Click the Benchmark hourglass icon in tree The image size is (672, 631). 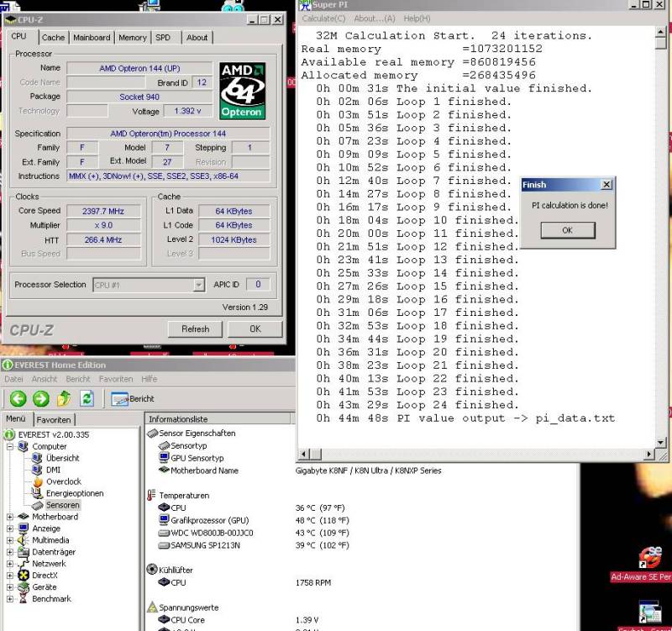pyautogui.click(x=24, y=598)
